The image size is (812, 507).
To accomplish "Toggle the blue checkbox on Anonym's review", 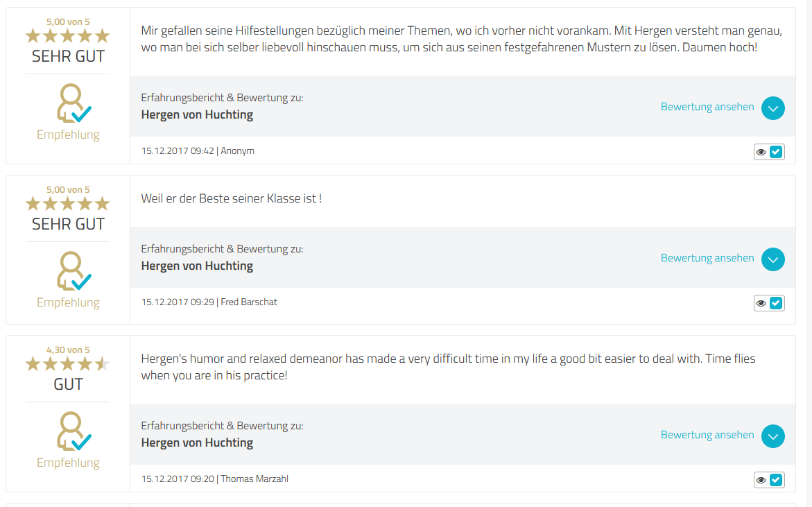I will click(776, 152).
